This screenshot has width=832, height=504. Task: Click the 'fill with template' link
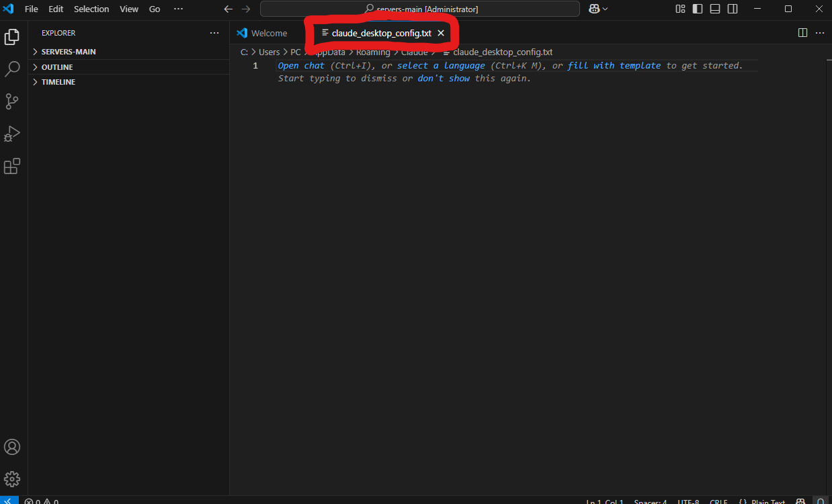pyautogui.click(x=614, y=65)
